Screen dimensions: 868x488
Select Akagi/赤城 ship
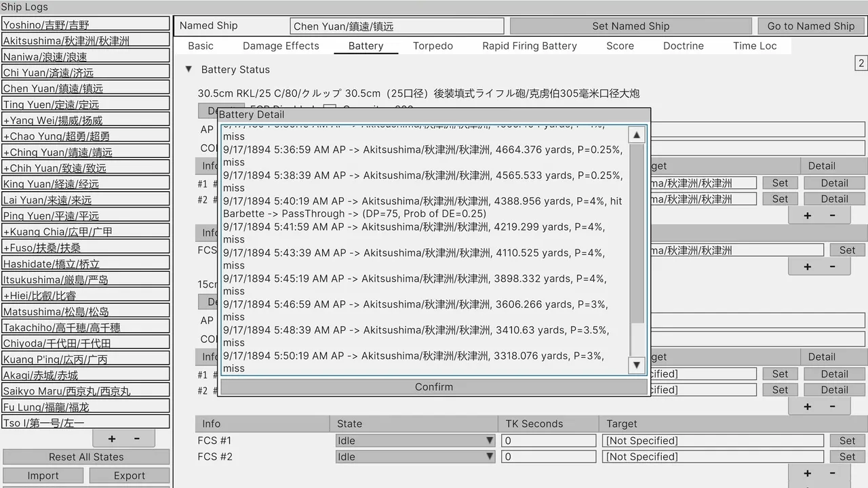click(x=85, y=375)
